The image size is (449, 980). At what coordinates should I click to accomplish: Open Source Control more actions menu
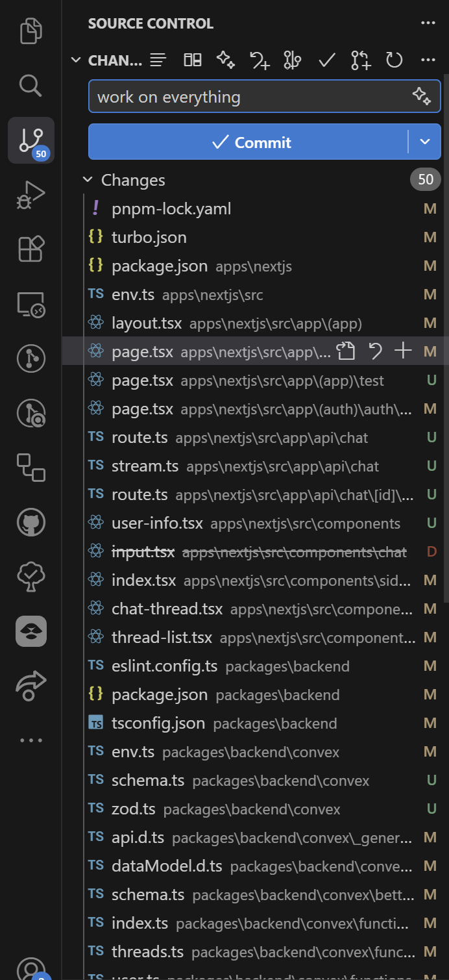(428, 23)
